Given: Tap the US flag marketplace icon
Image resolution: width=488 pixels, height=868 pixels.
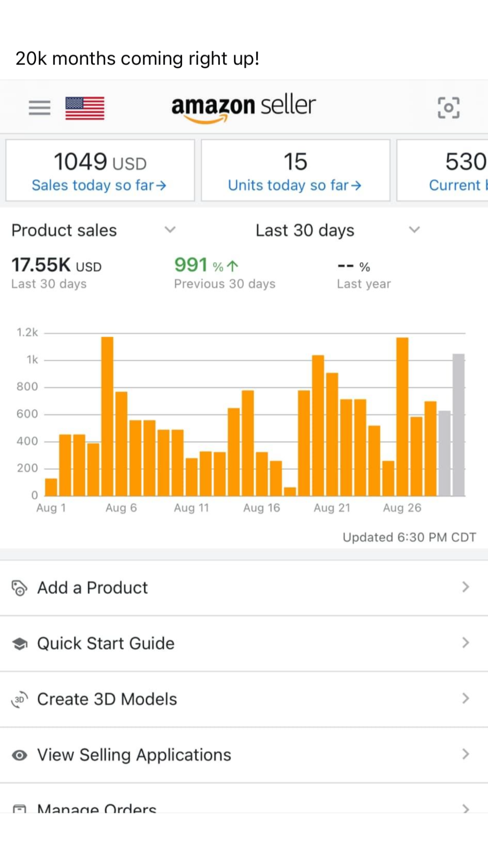Looking at the screenshot, I should pos(85,108).
